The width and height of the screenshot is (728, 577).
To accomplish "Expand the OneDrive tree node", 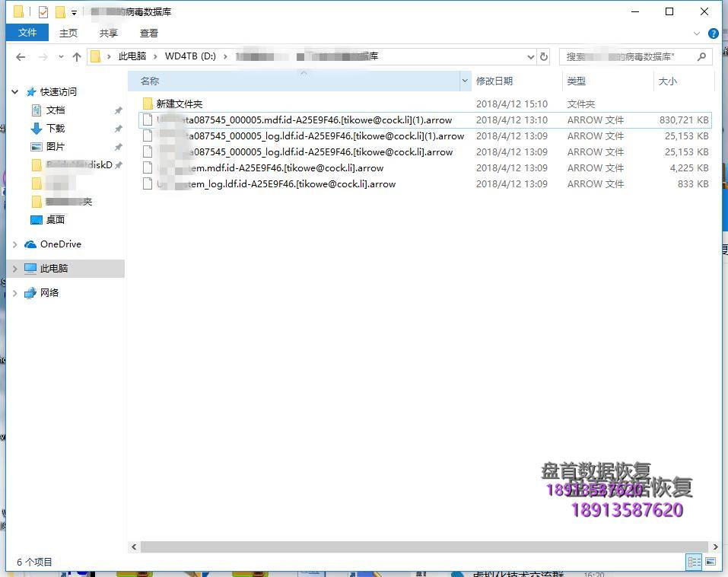I will click(15, 244).
